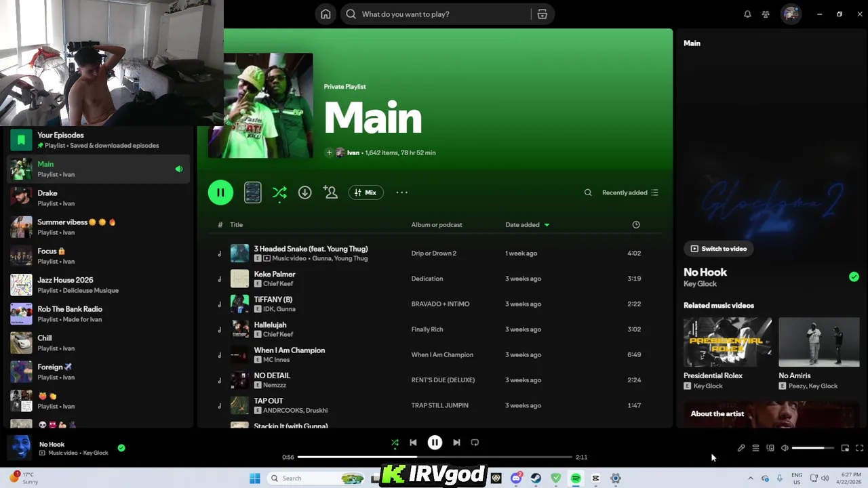Viewport: 868px width, 488px height.
Task: Open Connect to a device
Action: [x=770, y=448]
